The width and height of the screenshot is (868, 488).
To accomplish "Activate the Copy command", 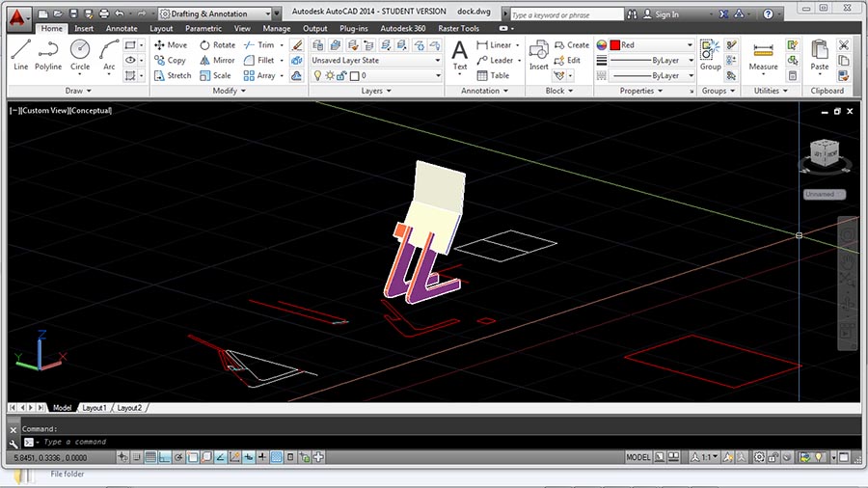I will click(x=171, y=61).
